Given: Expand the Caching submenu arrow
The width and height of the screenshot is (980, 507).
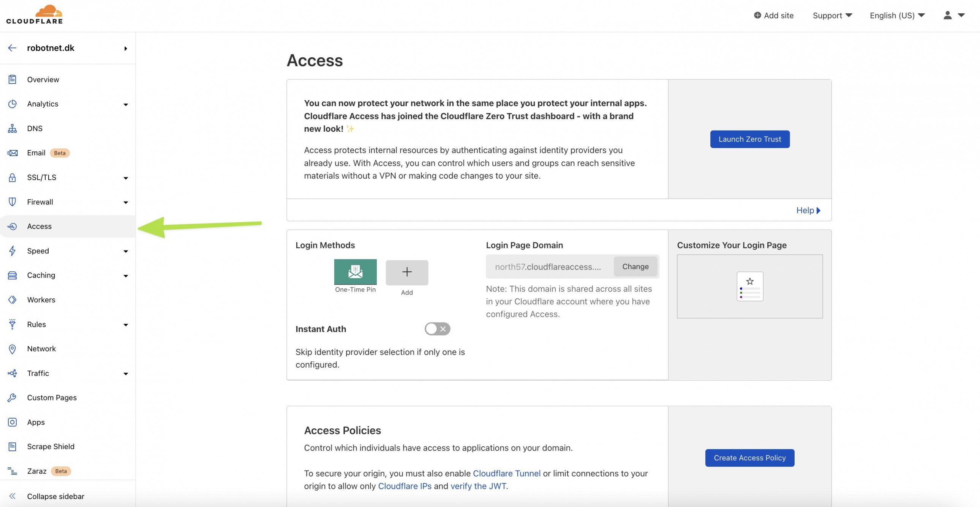Looking at the screenshot, I should (x=126, y=276).
